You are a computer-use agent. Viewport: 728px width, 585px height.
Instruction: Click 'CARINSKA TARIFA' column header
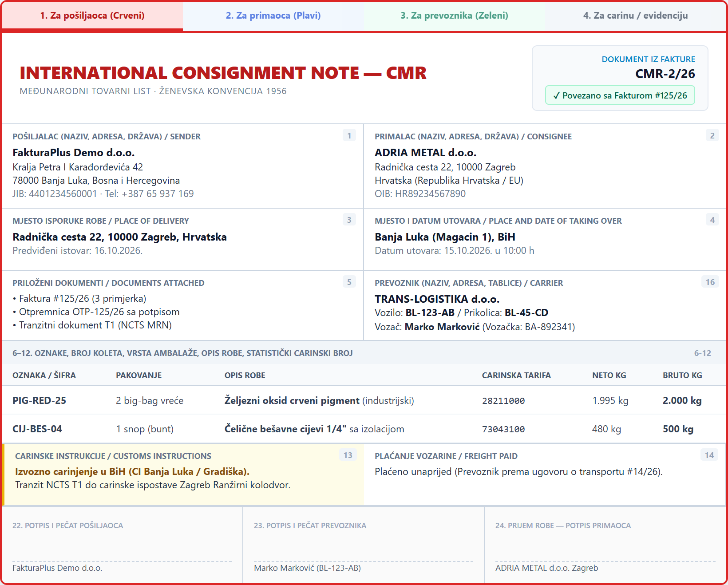point(516,375)
